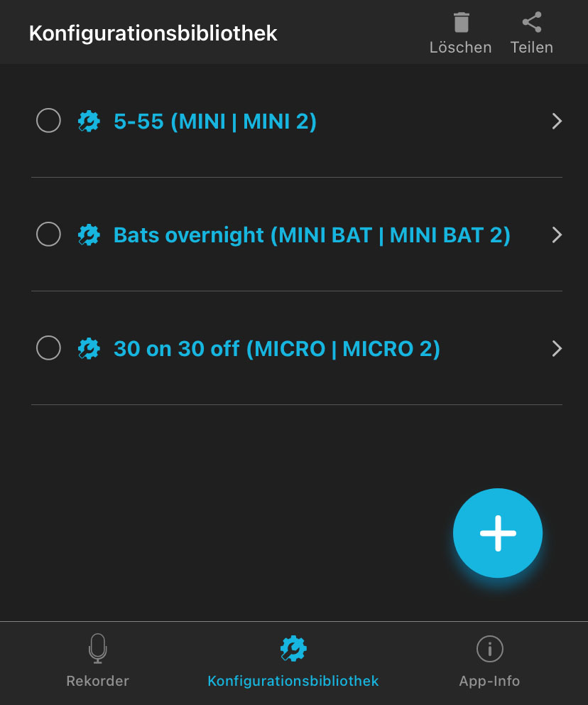Click the gear icon beside Bats overnight
This screenshot has width=588, height=705.
click(x=89, y=235)
